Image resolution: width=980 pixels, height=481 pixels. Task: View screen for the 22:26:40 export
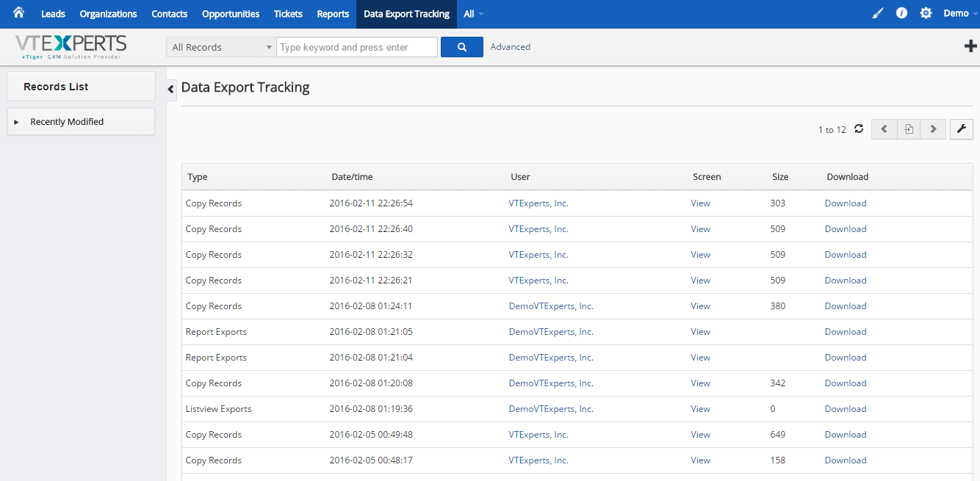point(701,229)
